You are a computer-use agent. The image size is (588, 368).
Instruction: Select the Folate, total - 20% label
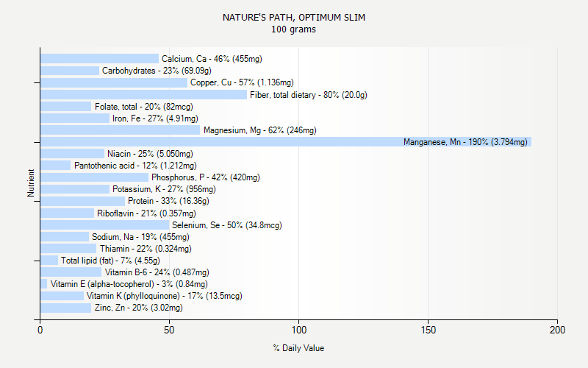pyautogui.click(x=144, y=107)
